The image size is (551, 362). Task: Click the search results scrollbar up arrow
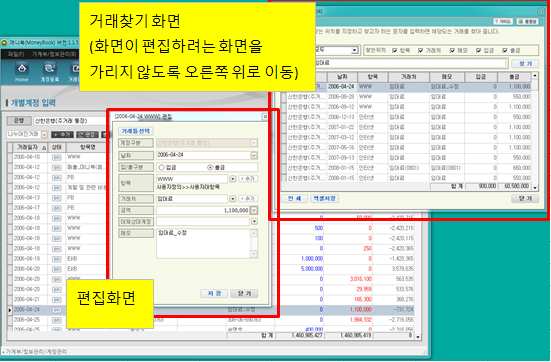tap(535, 76)
